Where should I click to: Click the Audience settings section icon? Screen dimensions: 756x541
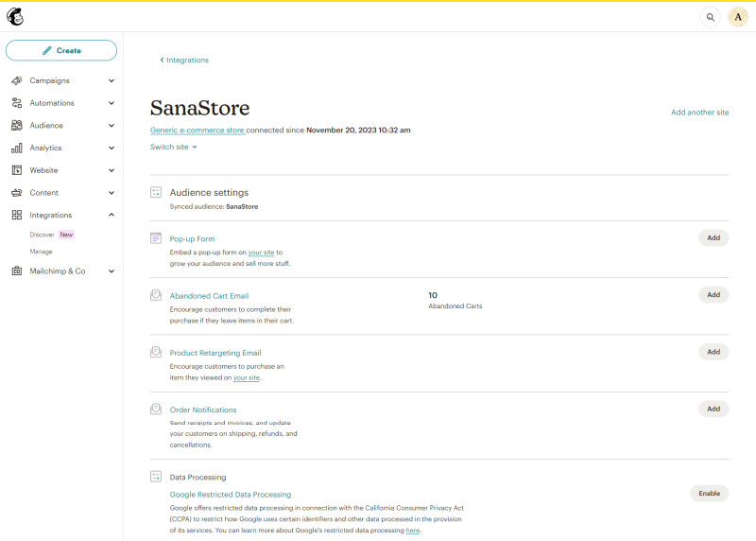[x=156, y=193]
